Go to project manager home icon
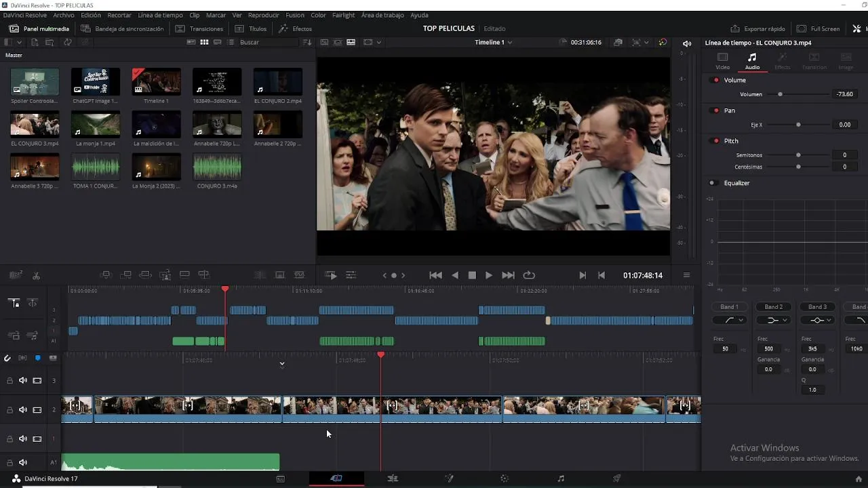This screenshot has width=868, height=488. pos(859,479)
